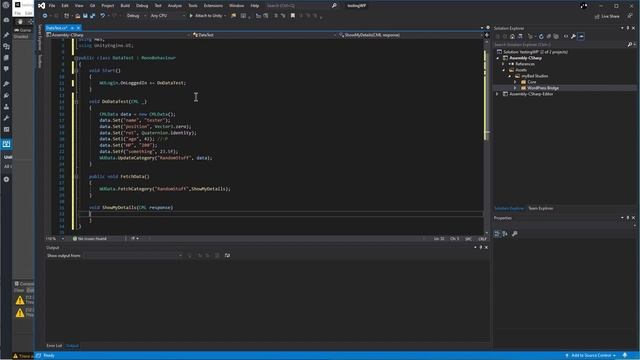Screen dimensions: 640x360
Task: Open the File menu
Action: click(52, 6)
